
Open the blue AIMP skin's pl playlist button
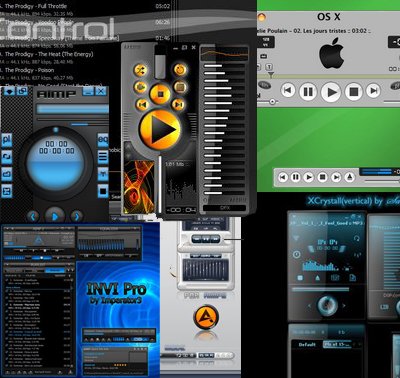pos(7,139)
